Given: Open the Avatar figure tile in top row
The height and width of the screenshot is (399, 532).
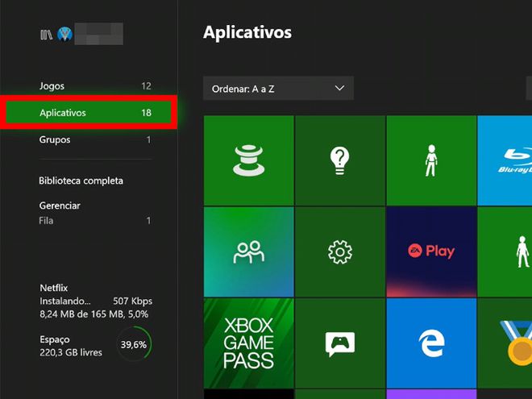Looking at the screenshot, I should 431,160.
